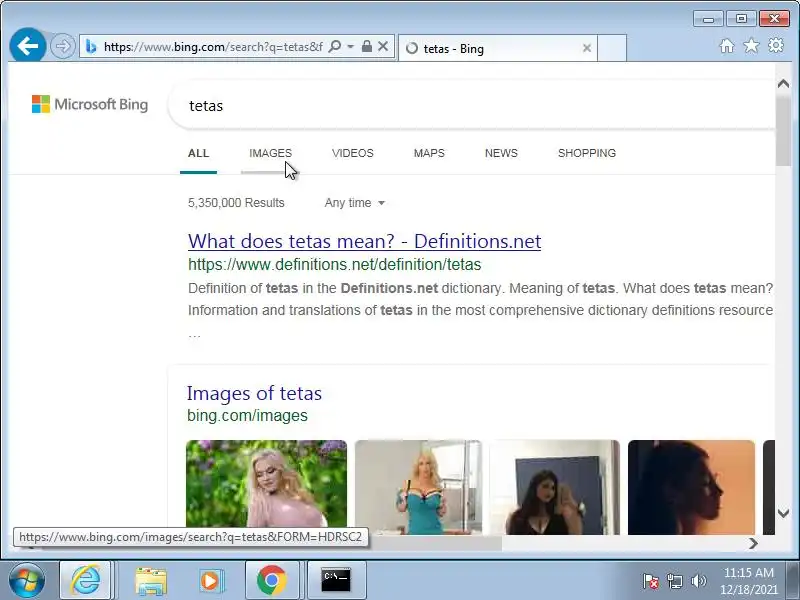Click the horizontal scrollbar right arrow
Viewport: 800px width, 600px height.
pyautogui.click(x=754, y=544)
